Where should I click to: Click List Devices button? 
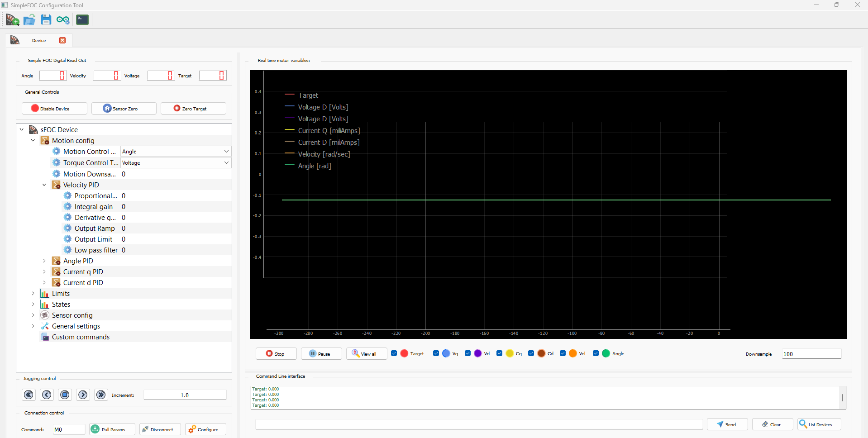point(819,424)
